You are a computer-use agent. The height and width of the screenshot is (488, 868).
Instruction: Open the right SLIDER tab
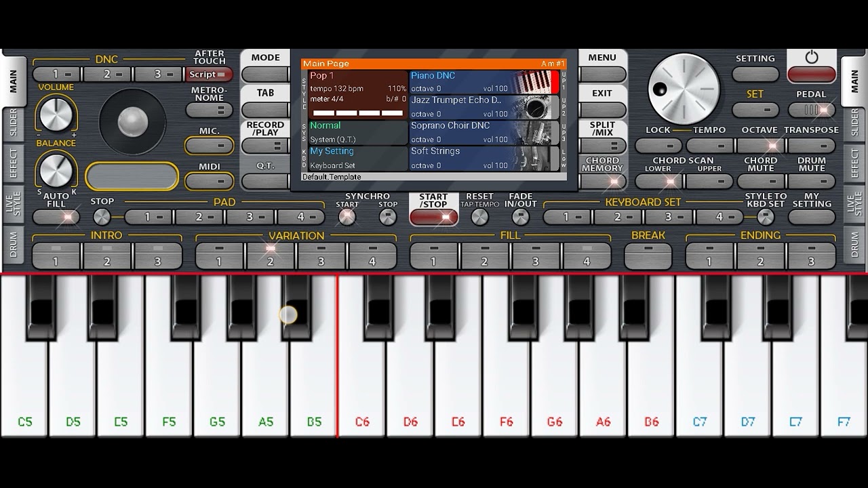tap(854, 123)
